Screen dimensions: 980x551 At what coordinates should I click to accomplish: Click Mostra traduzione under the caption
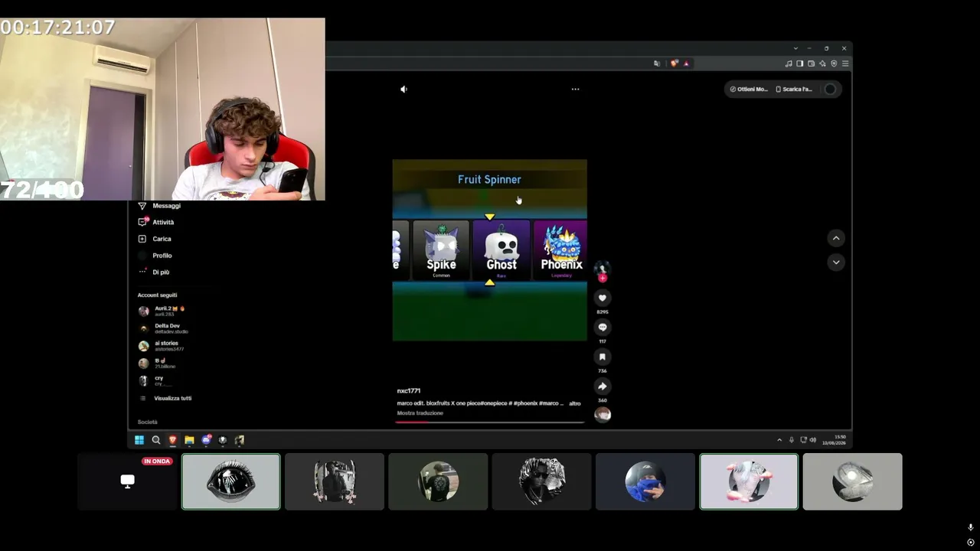point(420,413)
